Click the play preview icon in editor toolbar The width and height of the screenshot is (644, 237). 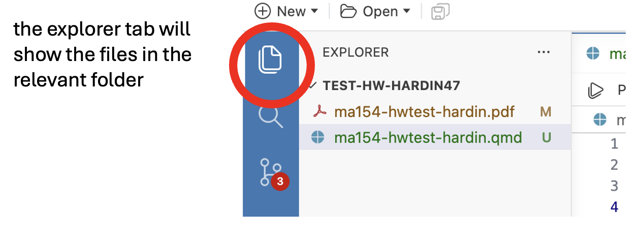click(595, 91)
